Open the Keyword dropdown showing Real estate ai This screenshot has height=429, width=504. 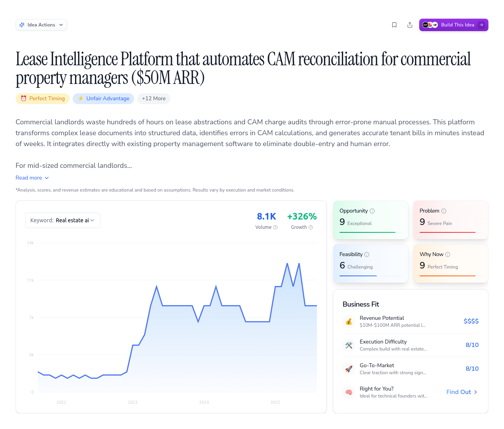click(x=63, y=220)
